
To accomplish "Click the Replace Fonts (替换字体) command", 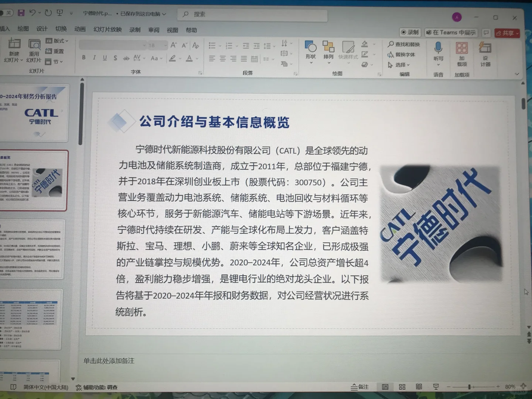I will [x=401, y=55].
